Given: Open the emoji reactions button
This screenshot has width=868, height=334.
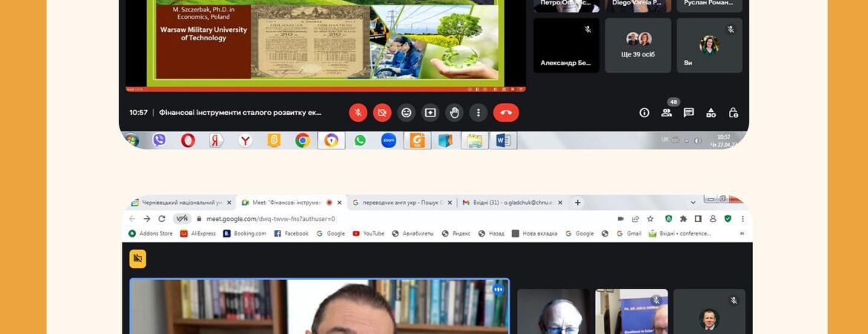Looking at the screenshot, I should click(407, 112).
